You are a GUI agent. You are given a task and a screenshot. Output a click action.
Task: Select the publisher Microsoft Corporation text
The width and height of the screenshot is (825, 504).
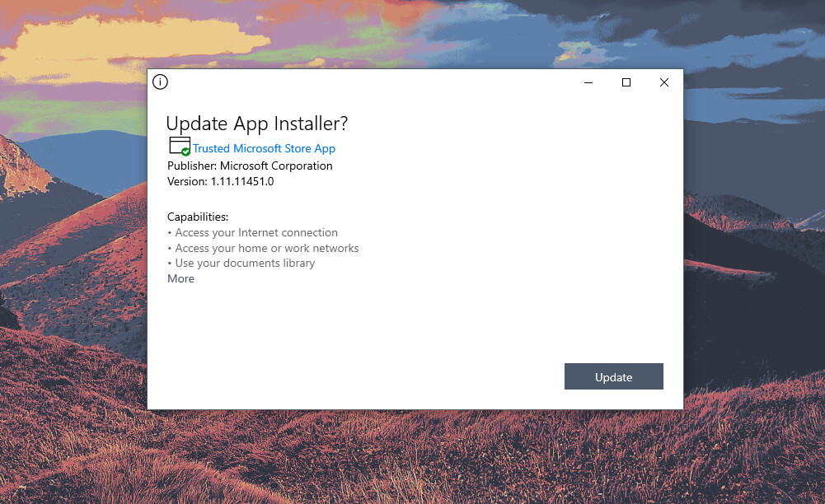tap(250, 166)
